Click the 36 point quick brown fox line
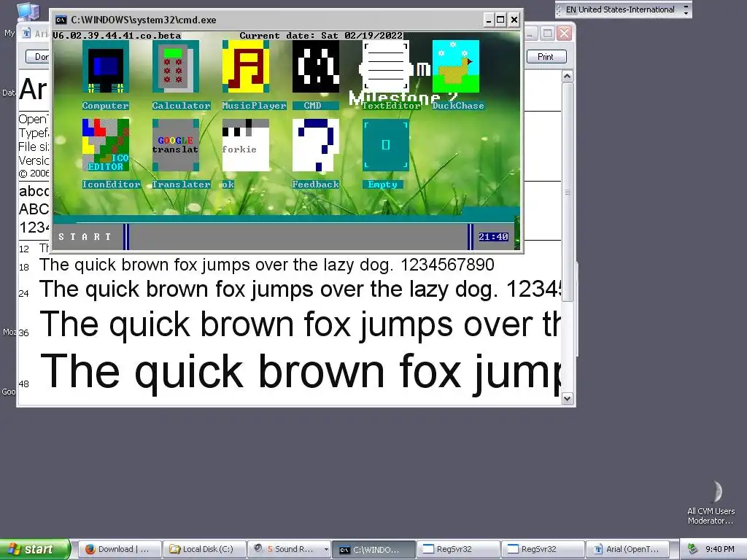Screen dimensions: 747x560 pos(300,324)
